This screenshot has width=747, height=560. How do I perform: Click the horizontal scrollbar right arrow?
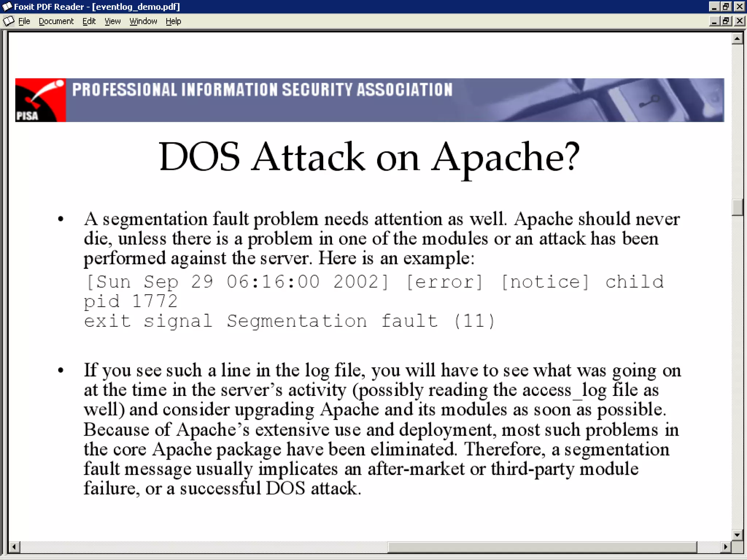click(725, 547)
